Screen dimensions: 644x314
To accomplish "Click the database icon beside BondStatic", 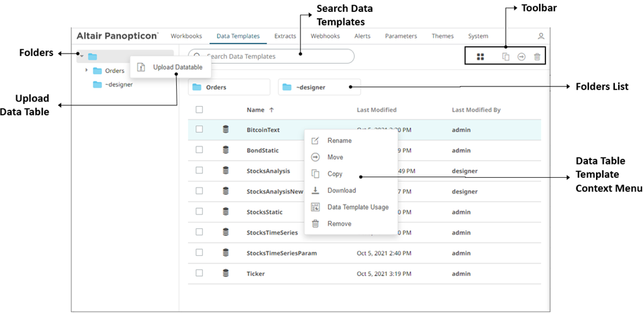I will [225, 151].
